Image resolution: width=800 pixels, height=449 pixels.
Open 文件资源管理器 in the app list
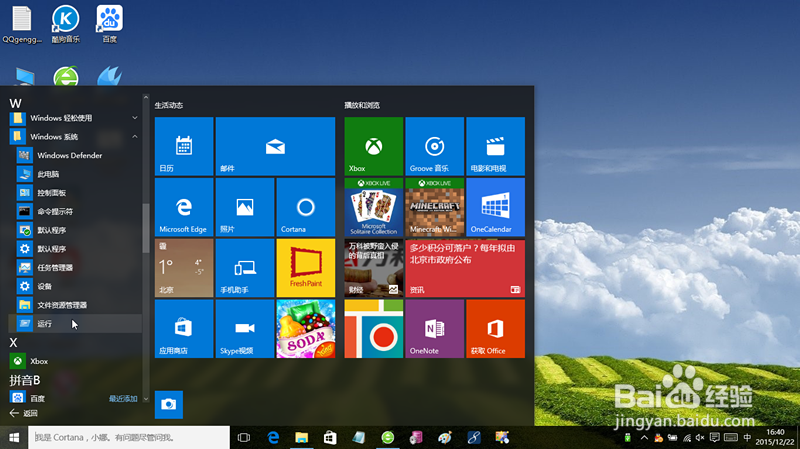74,305
